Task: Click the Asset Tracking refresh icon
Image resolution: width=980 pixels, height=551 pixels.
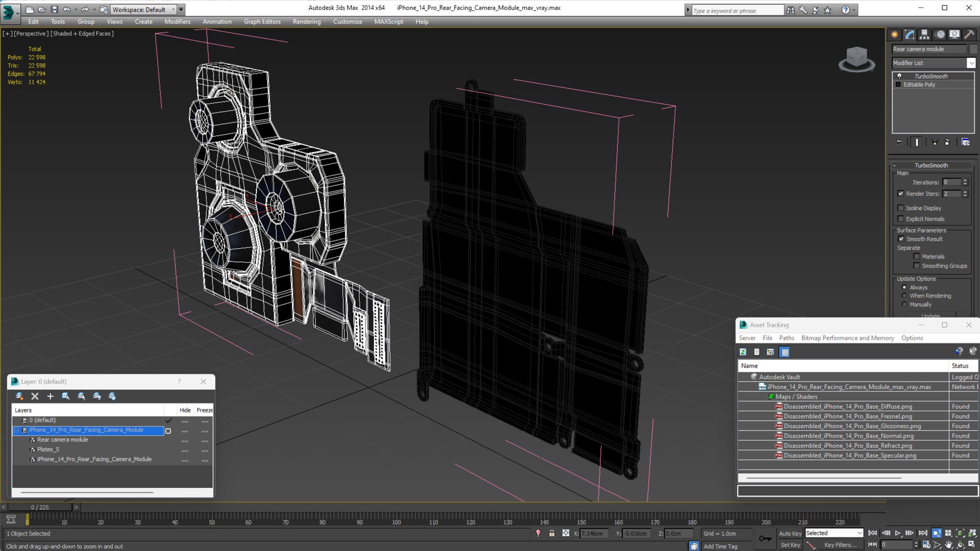Action: coord(743,352)
